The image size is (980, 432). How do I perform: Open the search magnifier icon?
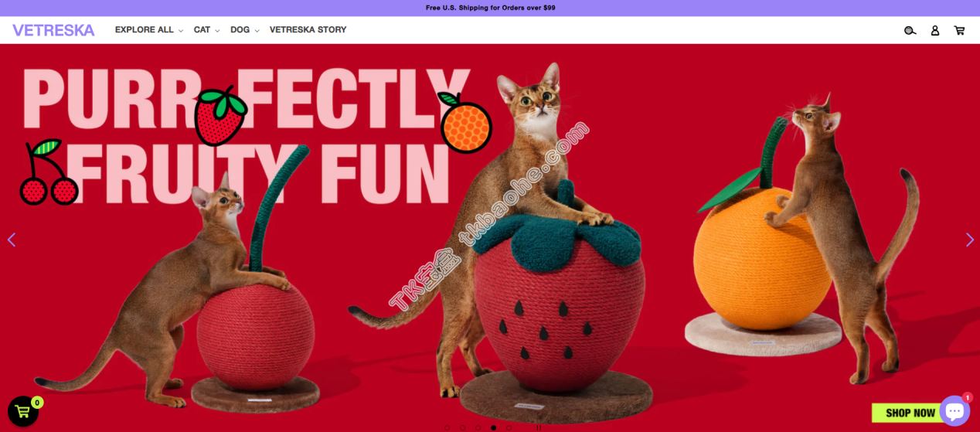point(910,30)
